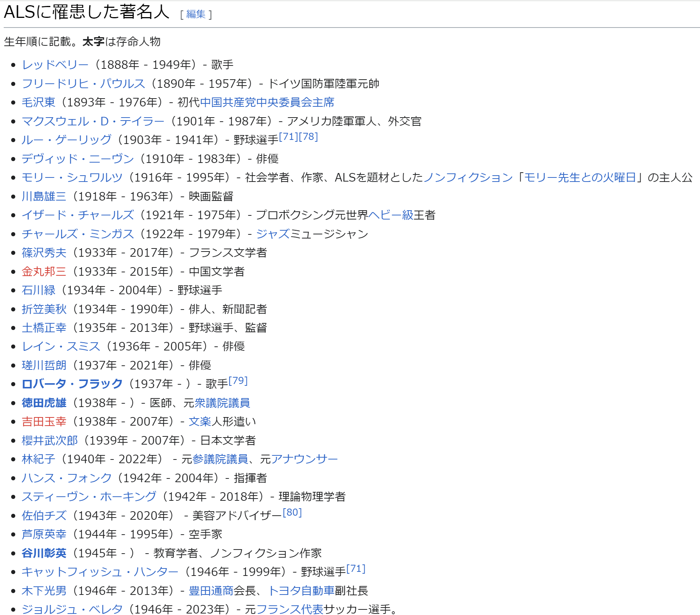Follow the モリー先生との火曜日 link
700x615 pixels.
580,177
